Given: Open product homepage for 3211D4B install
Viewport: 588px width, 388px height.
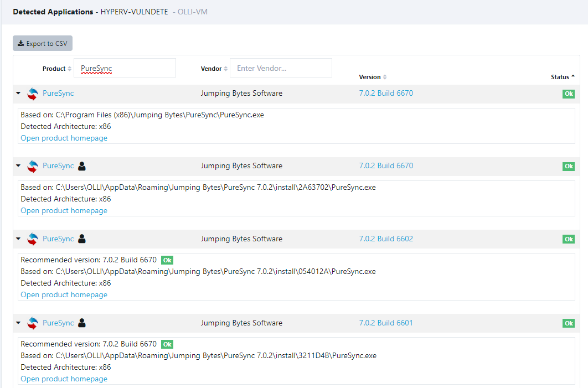Looking at the screenshot, I should [x=64, y=379].
